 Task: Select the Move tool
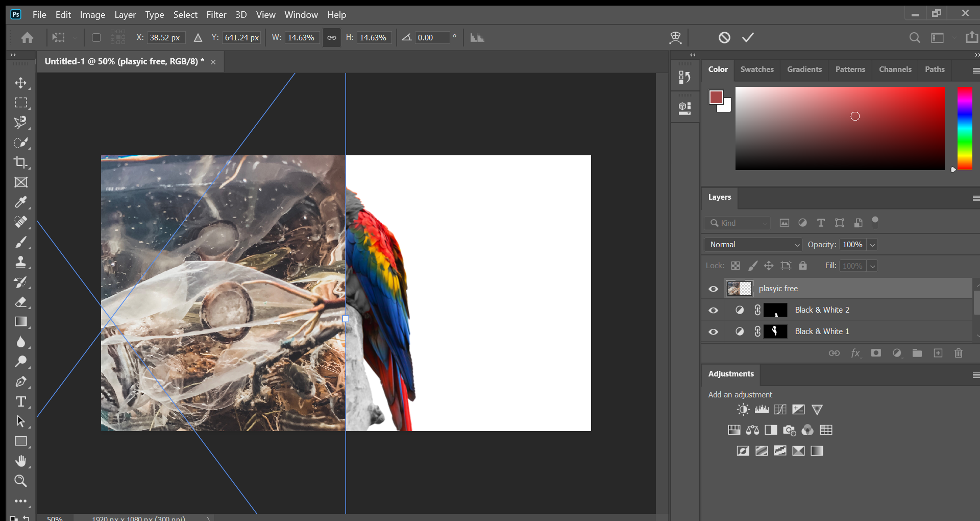tap(20, 83)
